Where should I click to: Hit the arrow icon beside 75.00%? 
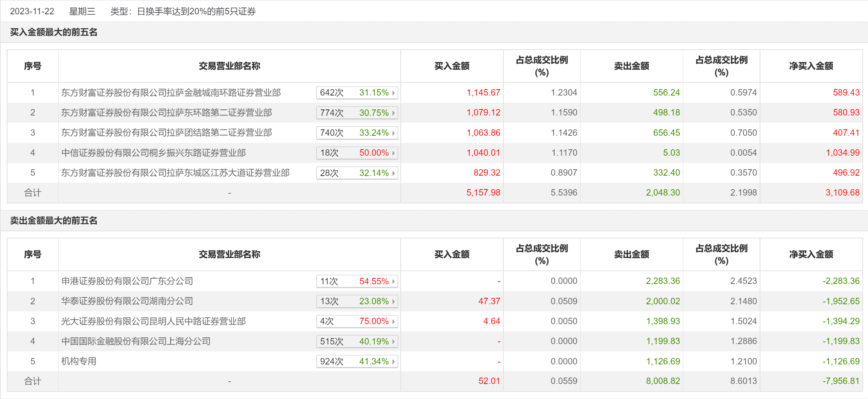click(x=394, y=322)
